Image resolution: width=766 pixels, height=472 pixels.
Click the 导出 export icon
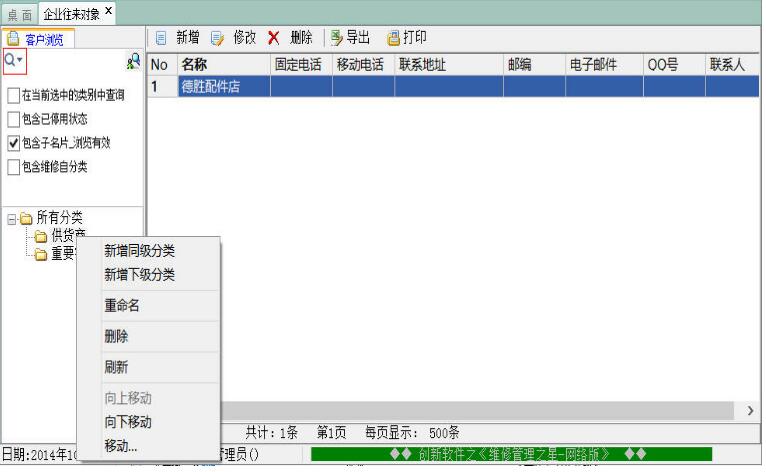coord(337,38)
